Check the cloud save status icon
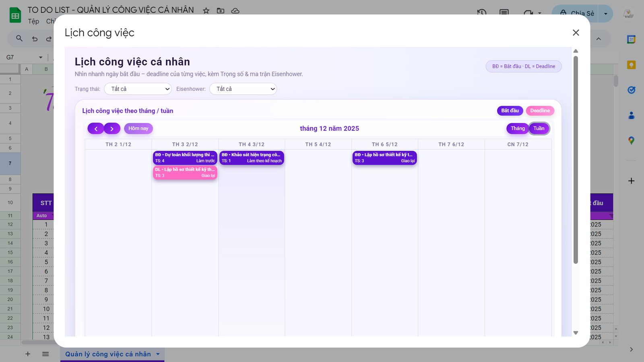 (235, 10)
